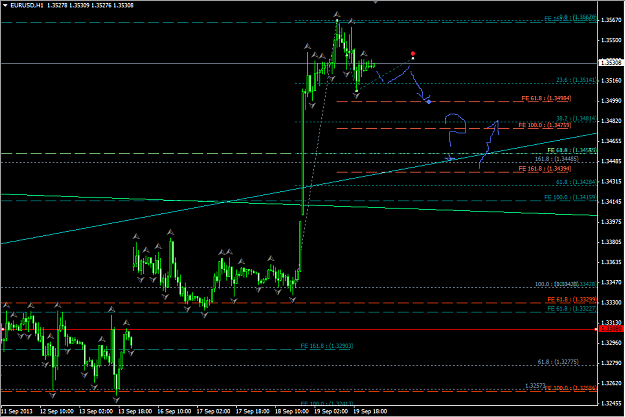Viewport: 625px width, 417px height.
Task: Click the red price label 1.33080
Action: (611, 329)
